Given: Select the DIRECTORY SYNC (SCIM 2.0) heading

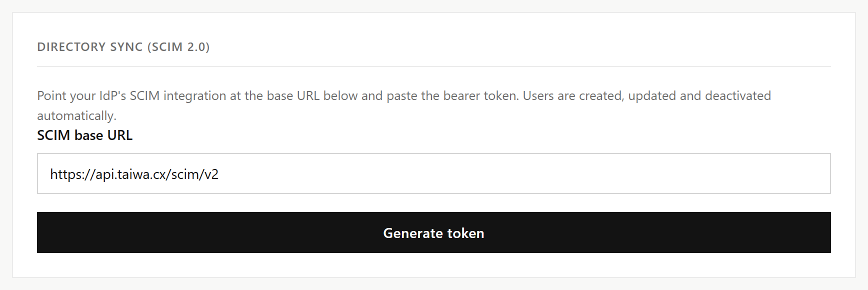Looking at the screenshot, I should 123,47.
